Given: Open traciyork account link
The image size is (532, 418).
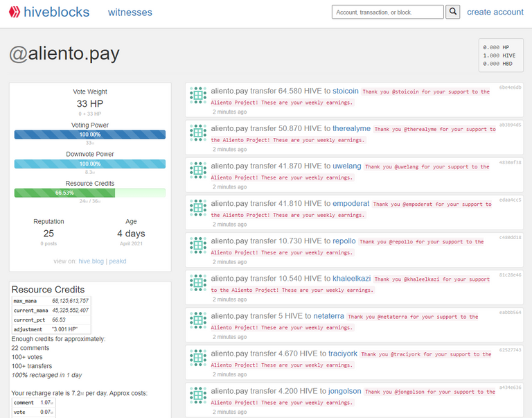Looking at the screenshot, I should 343,354.
